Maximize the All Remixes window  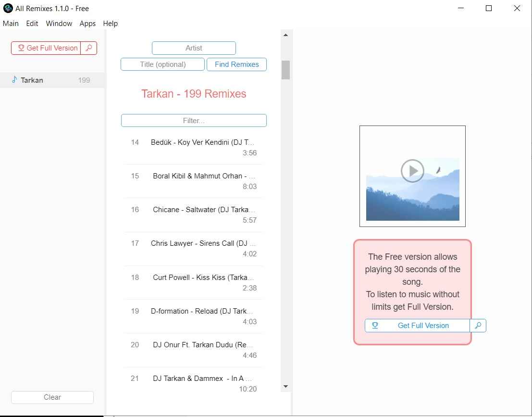click(489, 8)
